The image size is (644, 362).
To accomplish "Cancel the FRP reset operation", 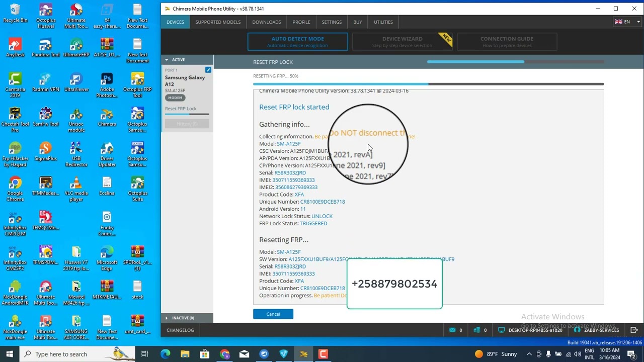I will point(273,314).
